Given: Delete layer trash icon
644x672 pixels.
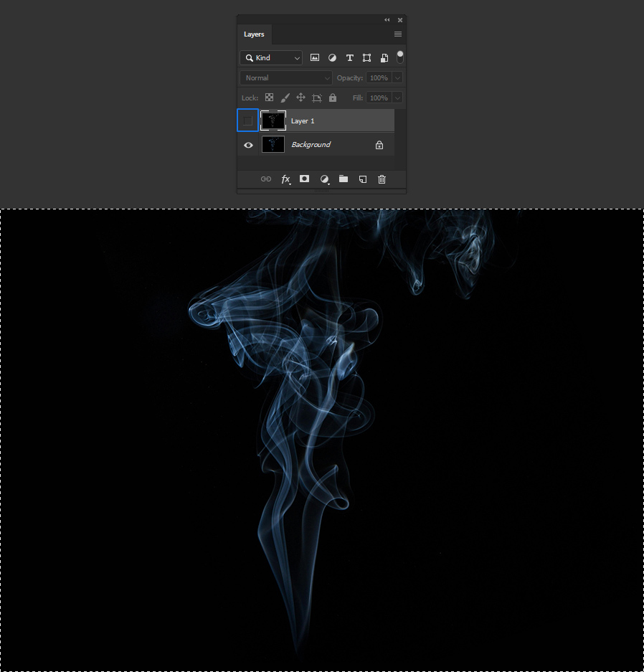Looking at the screenshot, I should tap(382, 179).
